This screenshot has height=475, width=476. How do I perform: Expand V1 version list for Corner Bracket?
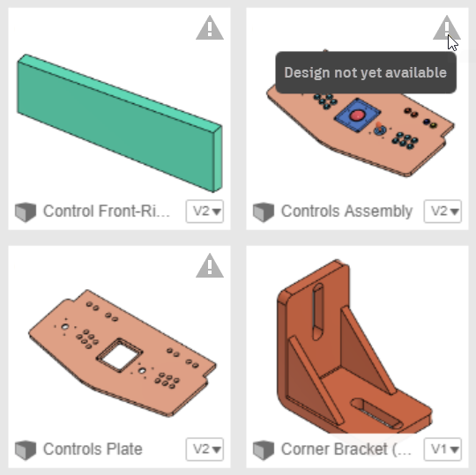click(443, 449)
